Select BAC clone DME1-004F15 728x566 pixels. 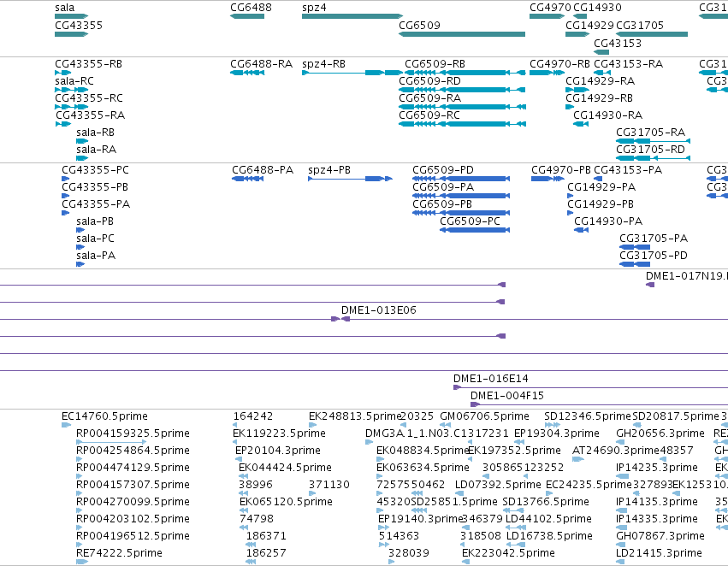click(507, 396)
